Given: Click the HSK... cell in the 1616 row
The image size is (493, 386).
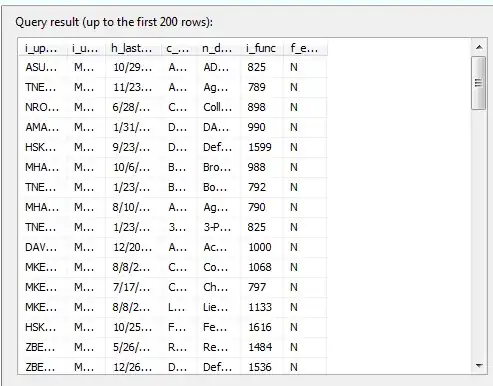Looking at the screenshot, I should [x=42, y=327].
